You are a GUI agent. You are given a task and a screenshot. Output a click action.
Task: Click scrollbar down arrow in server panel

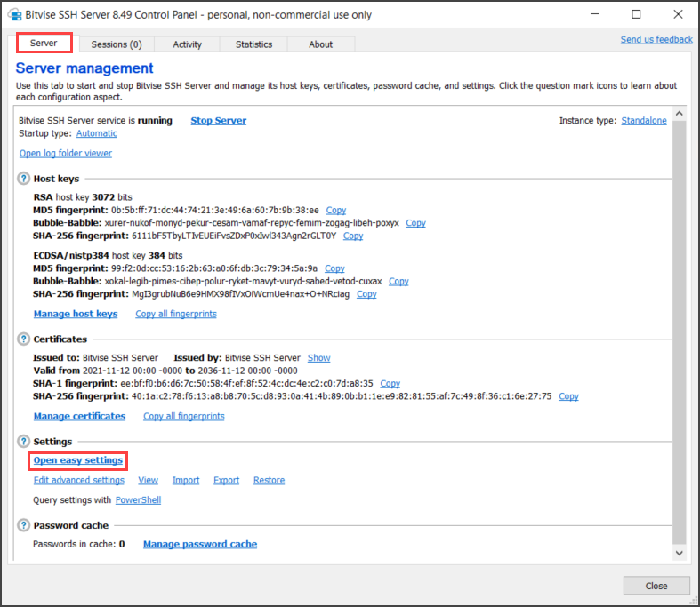[x=679, y=553]
